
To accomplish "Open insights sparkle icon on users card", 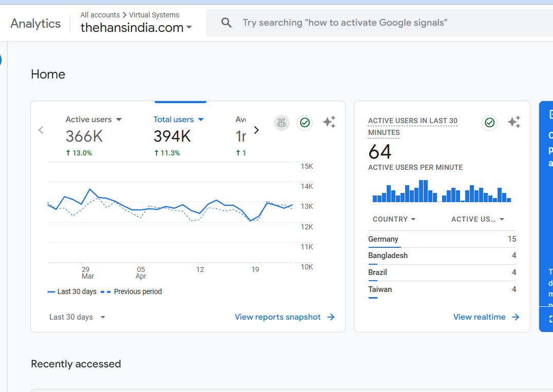I will 329,122.
